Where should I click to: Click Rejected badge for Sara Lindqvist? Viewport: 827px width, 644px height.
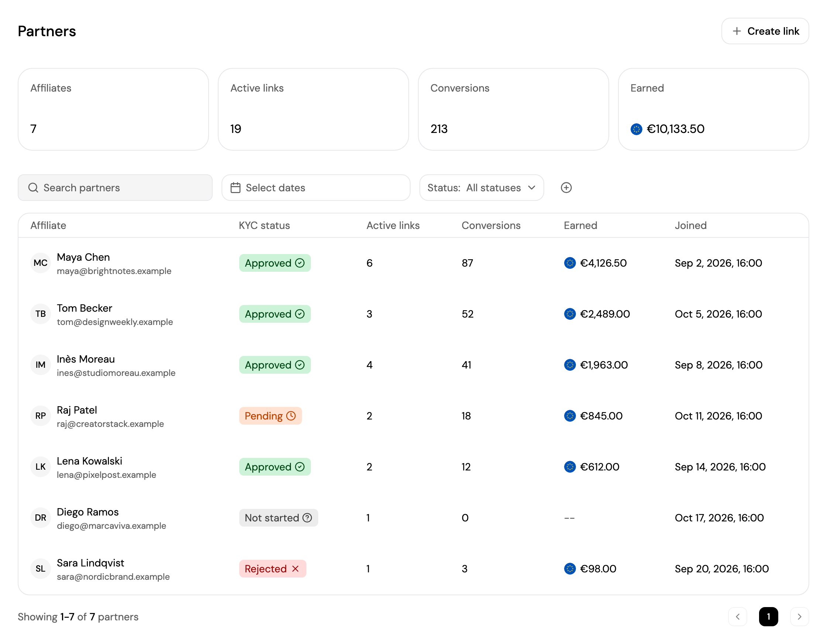[x=272, y=569]
